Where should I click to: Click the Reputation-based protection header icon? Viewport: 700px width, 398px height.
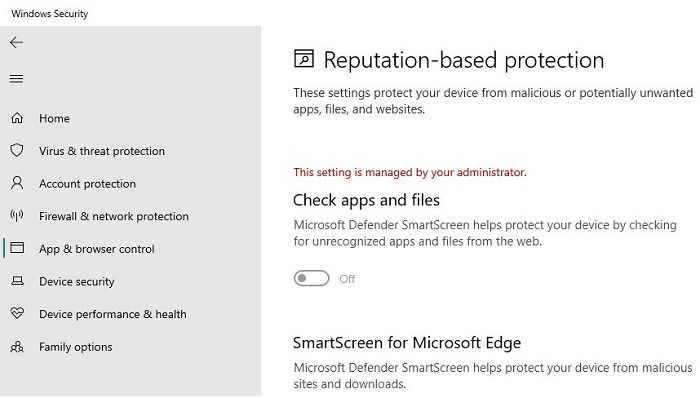(x=304, y=59)
